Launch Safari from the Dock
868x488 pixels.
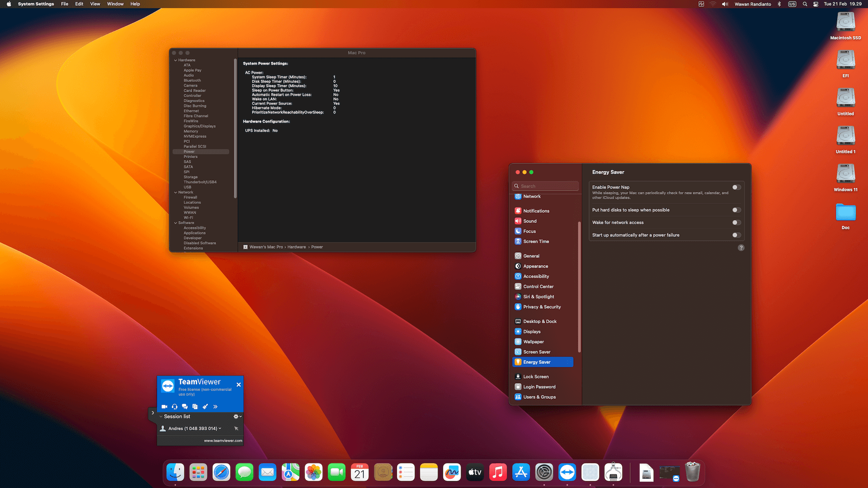(x=222, y=473)
